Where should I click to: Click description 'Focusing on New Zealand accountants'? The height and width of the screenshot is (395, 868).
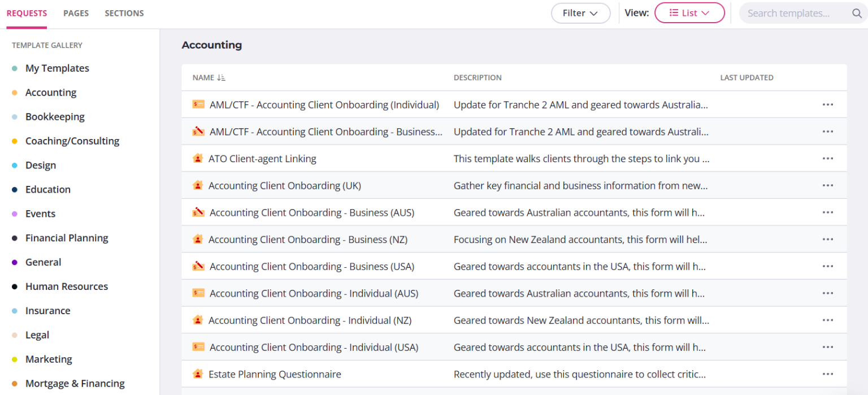pos(580,240)
